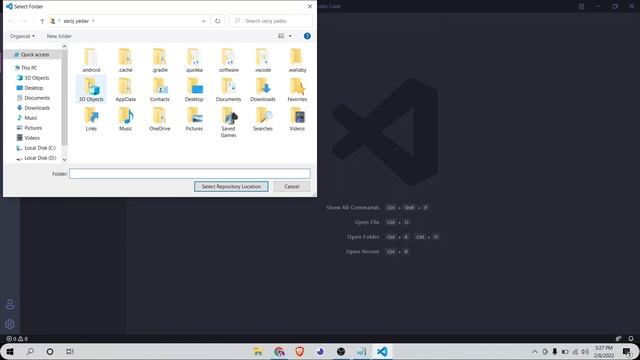Open the .cache folder
Viewport: 640px width, 360px height.
125,60
